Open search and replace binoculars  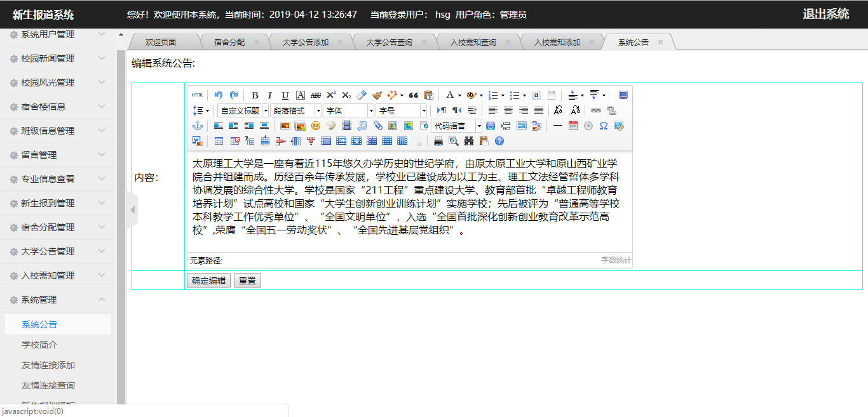coord(469,141)
